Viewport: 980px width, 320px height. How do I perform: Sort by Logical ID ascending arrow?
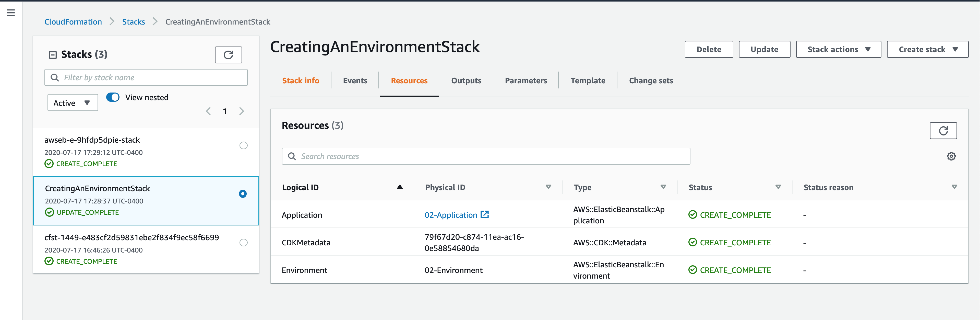coord(399,187)
